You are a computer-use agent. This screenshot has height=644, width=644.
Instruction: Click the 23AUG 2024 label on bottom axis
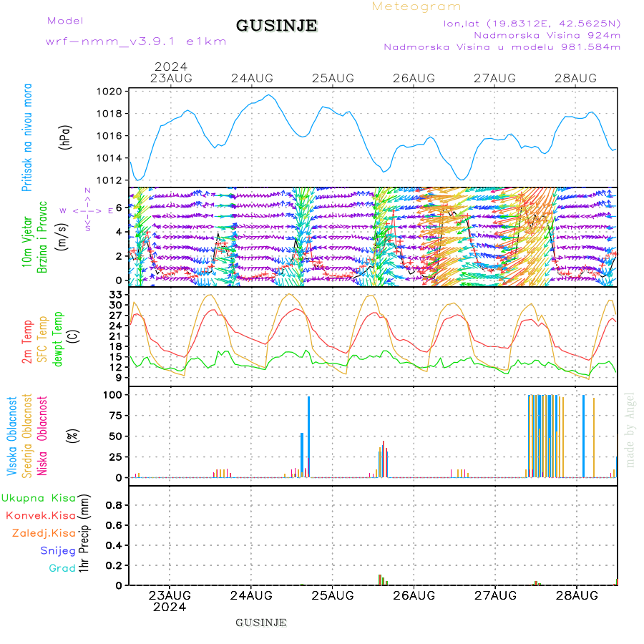[170, 601]
